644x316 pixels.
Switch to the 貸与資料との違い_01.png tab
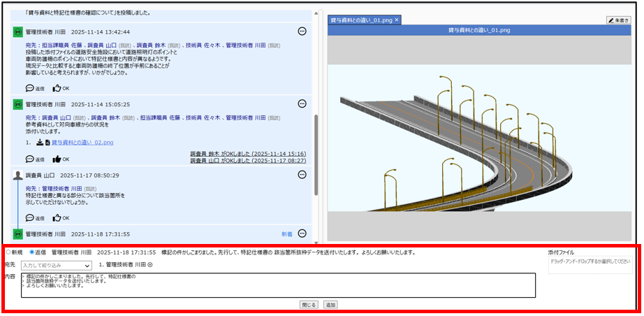coord(360,20)
